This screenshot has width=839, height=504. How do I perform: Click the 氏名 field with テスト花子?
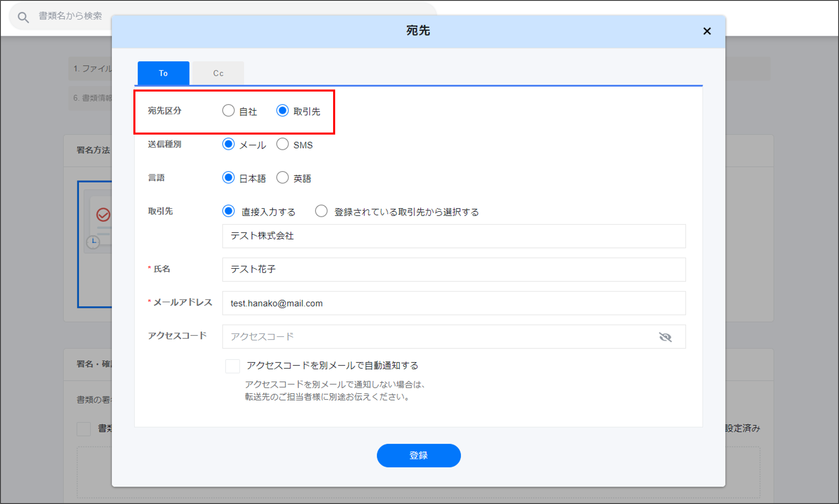pyautogui.click(x=454, y=270)
